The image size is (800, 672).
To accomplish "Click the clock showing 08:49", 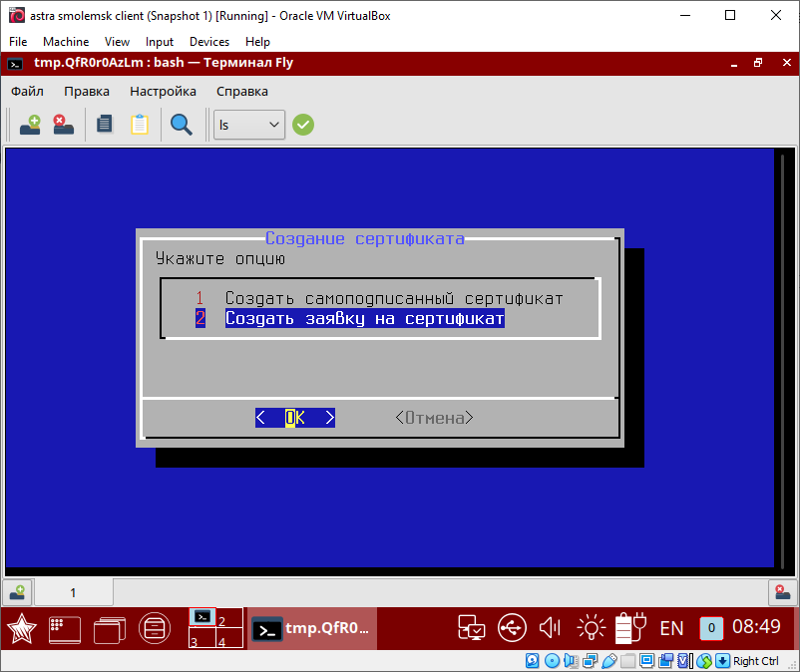I will click(756, 626).
